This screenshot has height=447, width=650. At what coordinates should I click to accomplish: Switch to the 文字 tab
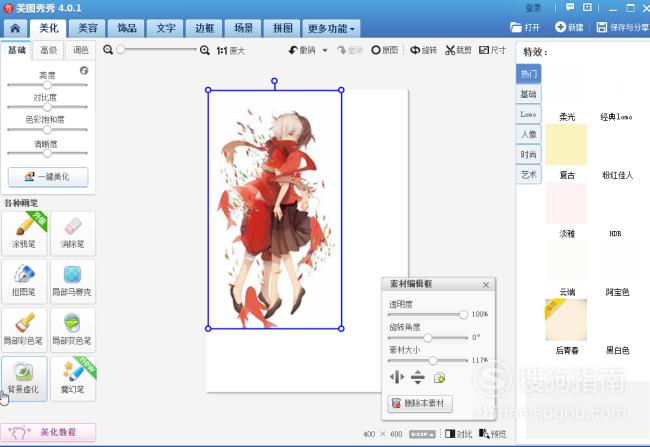coord(165,28)
